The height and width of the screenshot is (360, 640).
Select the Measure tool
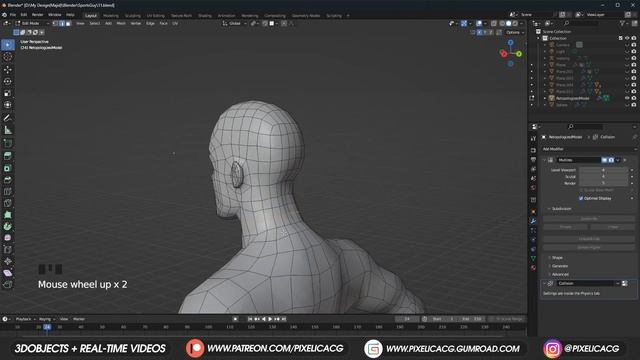8,130
